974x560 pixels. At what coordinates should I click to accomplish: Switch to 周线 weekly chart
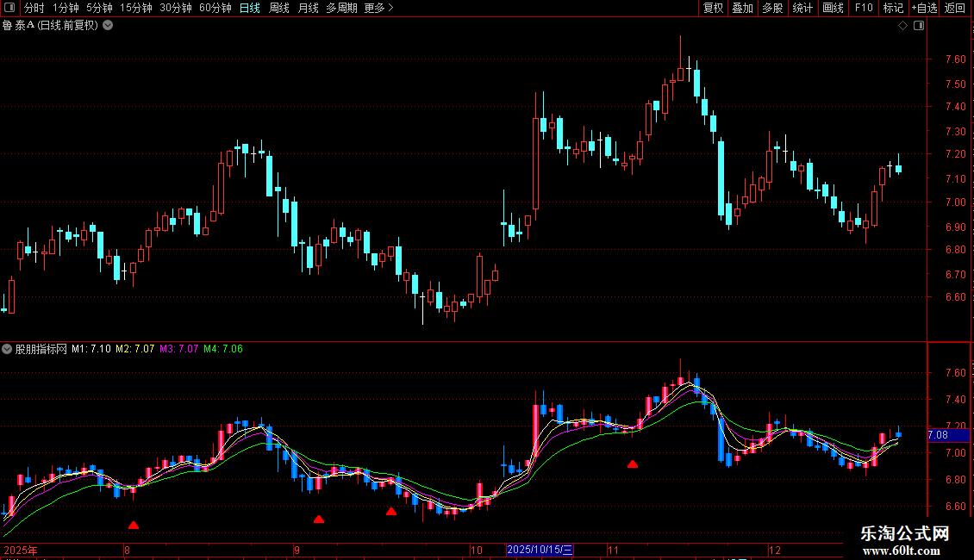coord(279,8)
